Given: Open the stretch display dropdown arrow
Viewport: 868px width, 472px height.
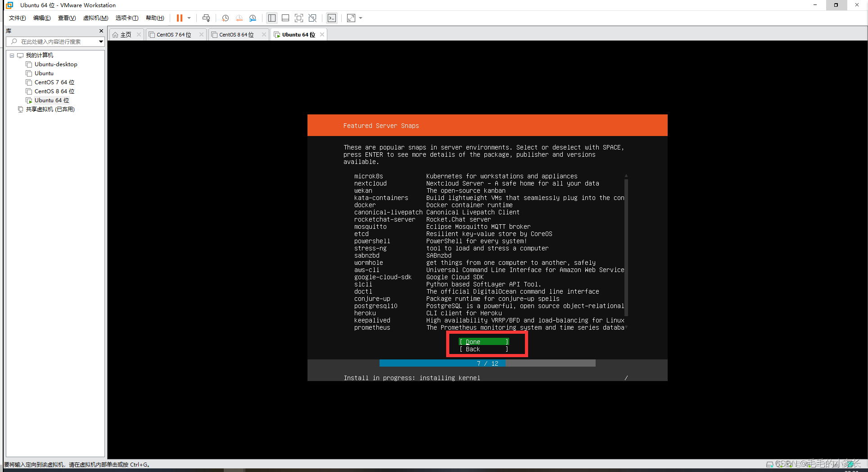Looking at the screenshot, I should (x=361, y=18).
